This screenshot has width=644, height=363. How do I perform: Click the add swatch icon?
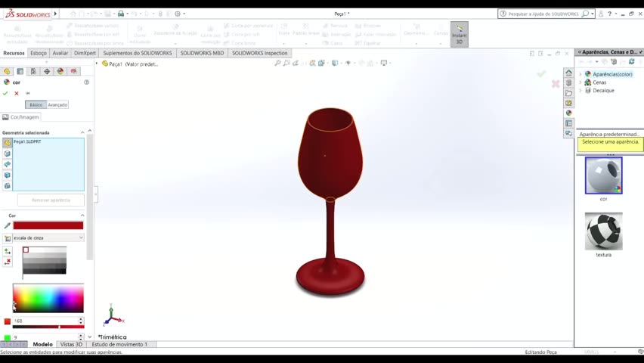coord(8,251)
